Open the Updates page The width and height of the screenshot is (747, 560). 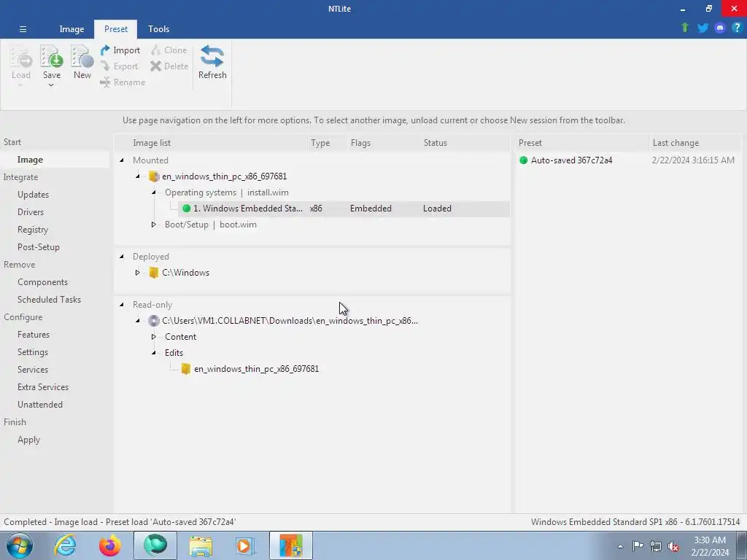tap(33, 194)
